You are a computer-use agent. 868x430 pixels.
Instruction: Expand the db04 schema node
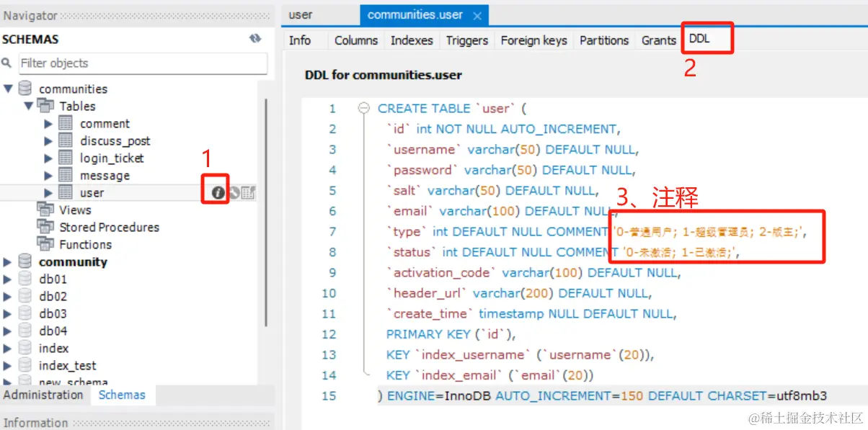[8, 331]
